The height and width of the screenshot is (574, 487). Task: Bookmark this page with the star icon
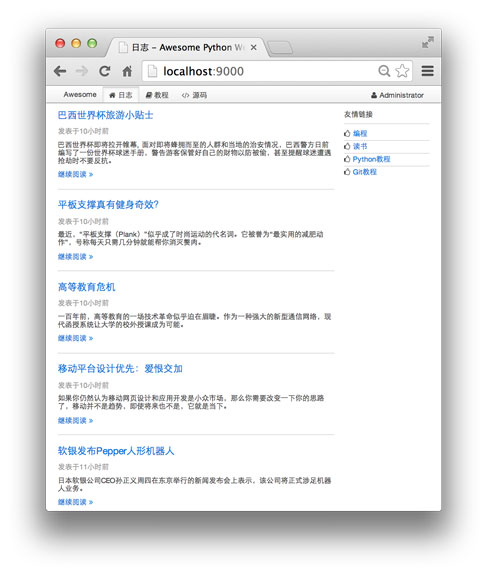tap(402, 71)
